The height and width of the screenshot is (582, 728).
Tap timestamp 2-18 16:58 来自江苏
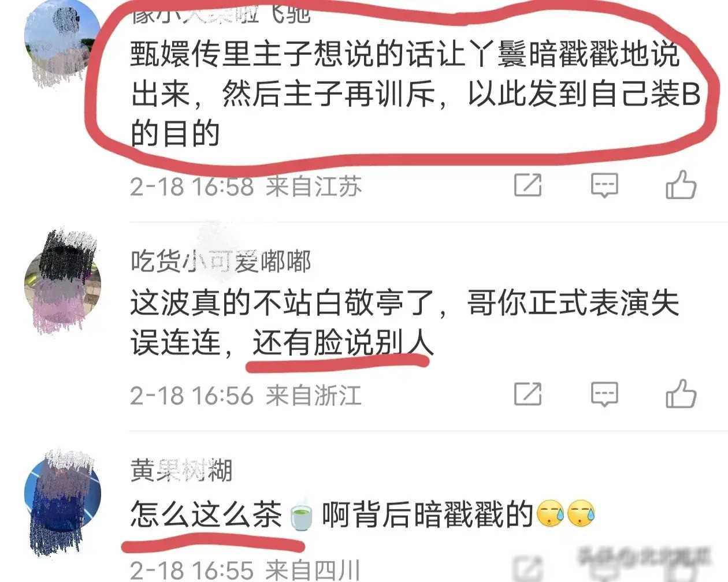[x=246, y=186]
